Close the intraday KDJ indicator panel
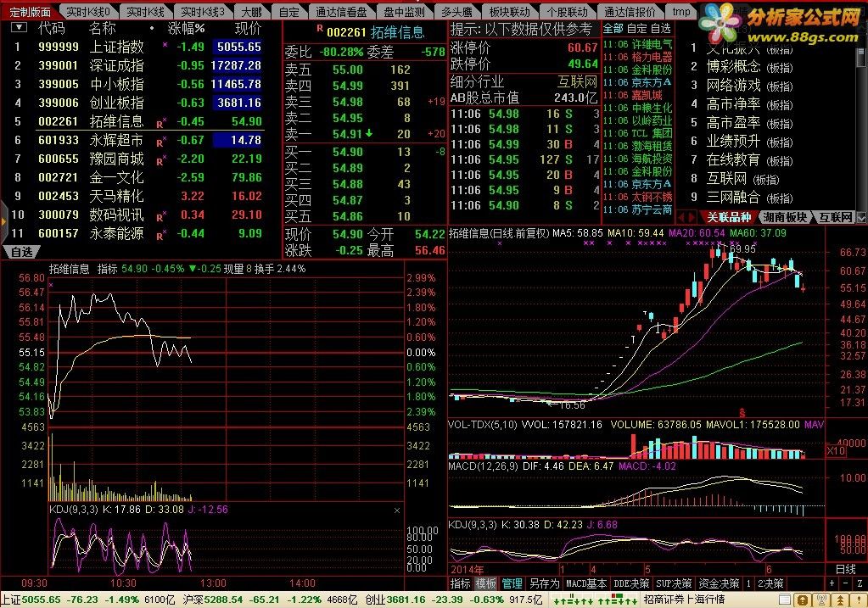The height and width of the screenshot is (608, 868). coord(397,510)
